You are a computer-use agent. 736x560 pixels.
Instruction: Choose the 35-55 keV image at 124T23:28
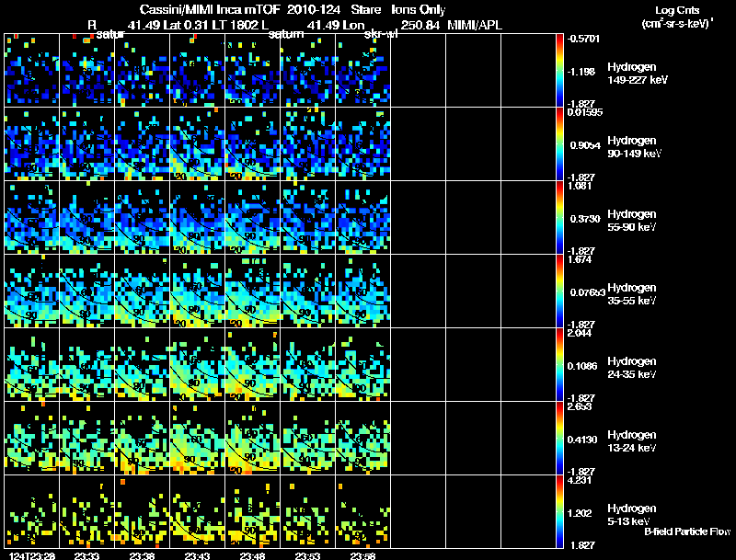click(32, 291)
